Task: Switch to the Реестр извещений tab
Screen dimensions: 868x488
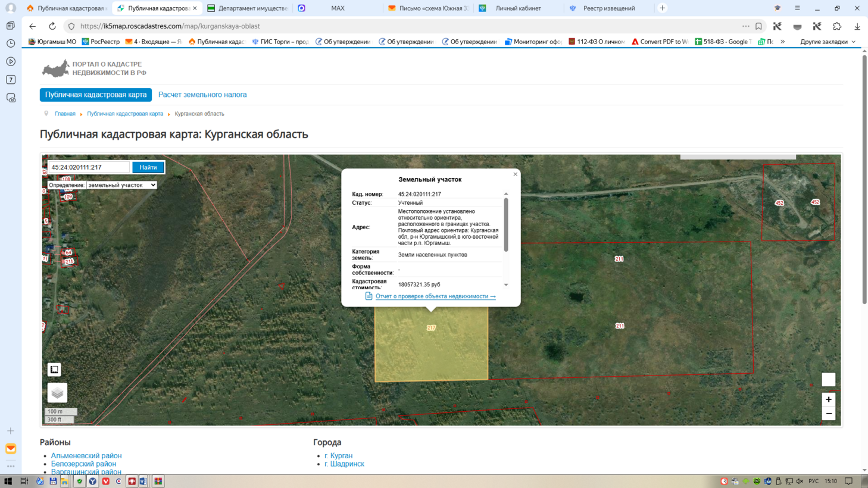Action: coord(608,8)
